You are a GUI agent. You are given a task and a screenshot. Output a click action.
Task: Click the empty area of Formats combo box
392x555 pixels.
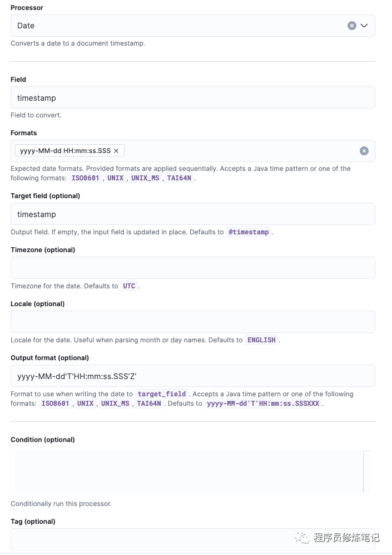click(x=239, y=151)
